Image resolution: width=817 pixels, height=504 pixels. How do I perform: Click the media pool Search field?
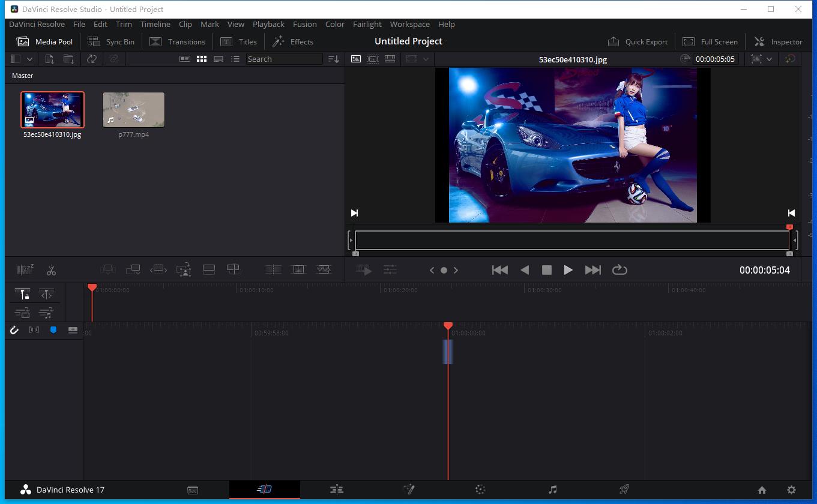tap(284, 59)
